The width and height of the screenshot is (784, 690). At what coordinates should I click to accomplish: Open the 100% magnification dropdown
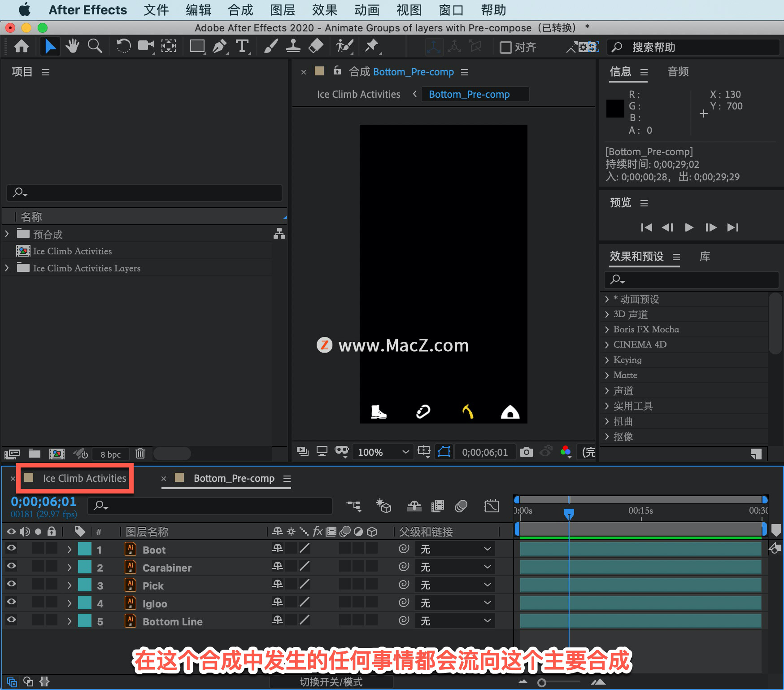point(383,452)
